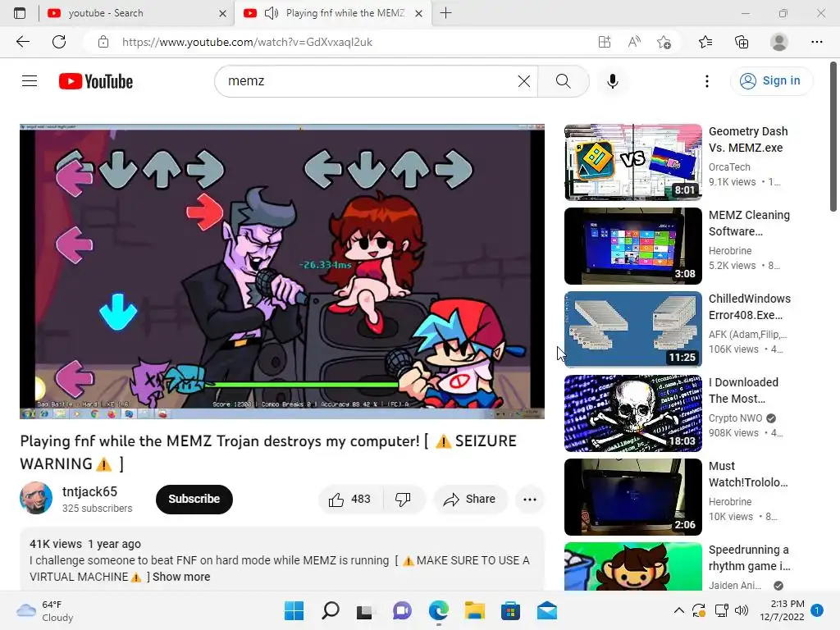Screen dimensions: 840x630
Task: Close the 'Playing fnf while the MEMZ' tab
Action: pyautogui.click(x=419, y=13)
